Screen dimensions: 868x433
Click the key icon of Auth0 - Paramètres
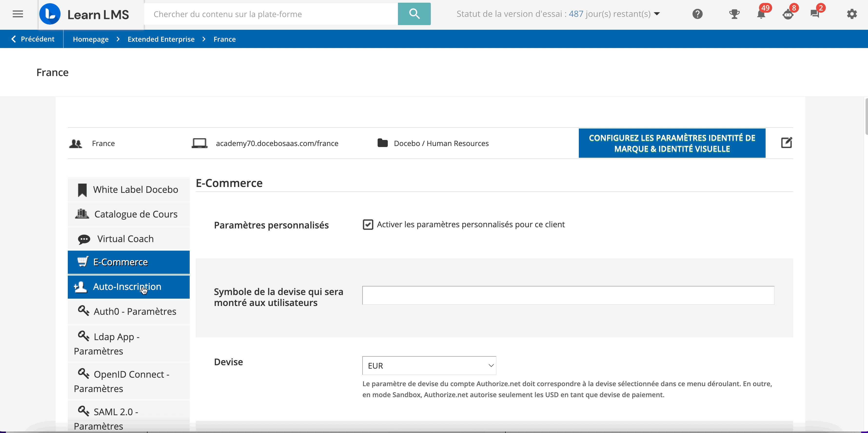tap(84, 310)
